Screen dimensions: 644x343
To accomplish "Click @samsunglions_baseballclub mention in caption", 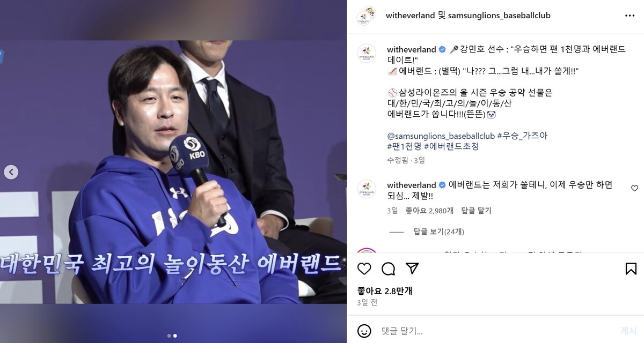I will [441, 136].
